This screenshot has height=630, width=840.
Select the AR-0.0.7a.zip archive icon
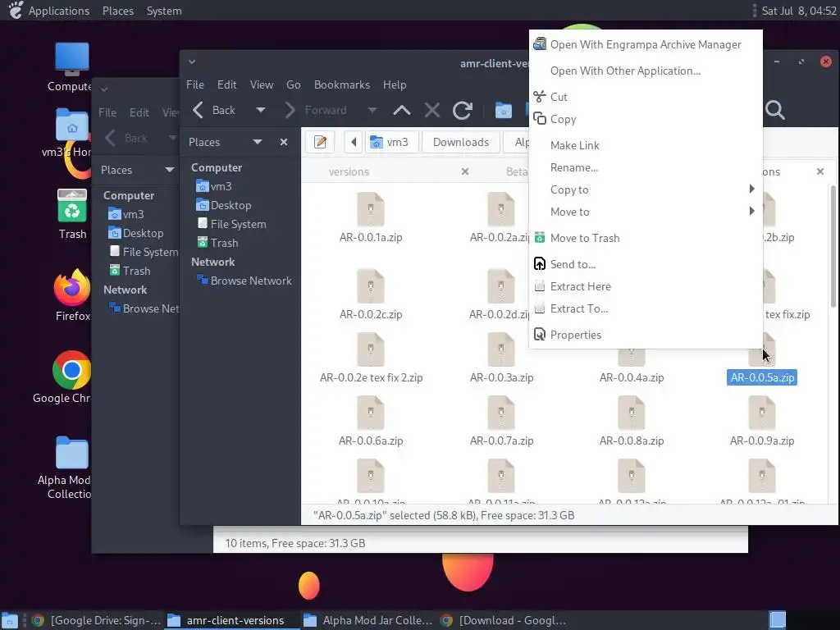click(x=501, y=413)
